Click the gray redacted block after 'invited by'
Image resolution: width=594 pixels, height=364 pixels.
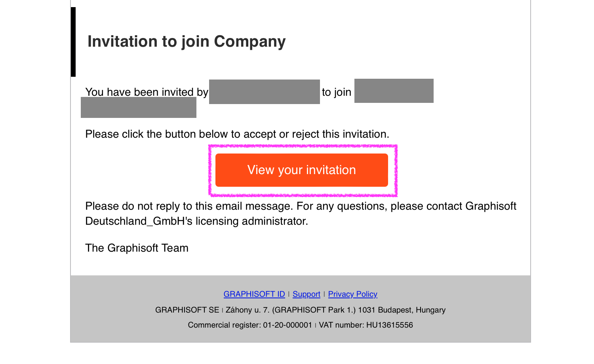[265, 92]
